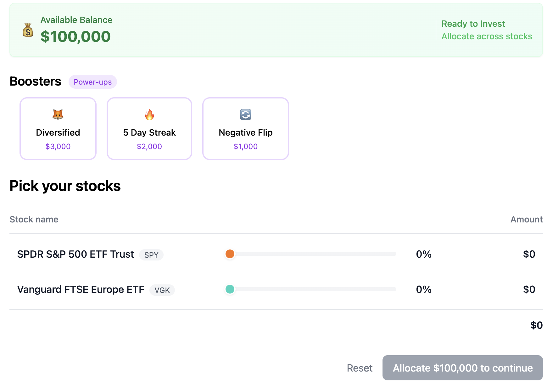Click the Allocate across stocks text
553x392 pixels.
(487, 36)
